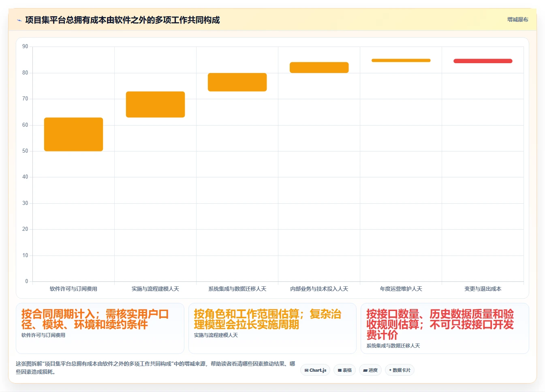Image resolution: width=545 pixels, height=392 pixels.
Task: Click the 软件许可与订阅费用 waterfall bar
Action: (73, 134)
